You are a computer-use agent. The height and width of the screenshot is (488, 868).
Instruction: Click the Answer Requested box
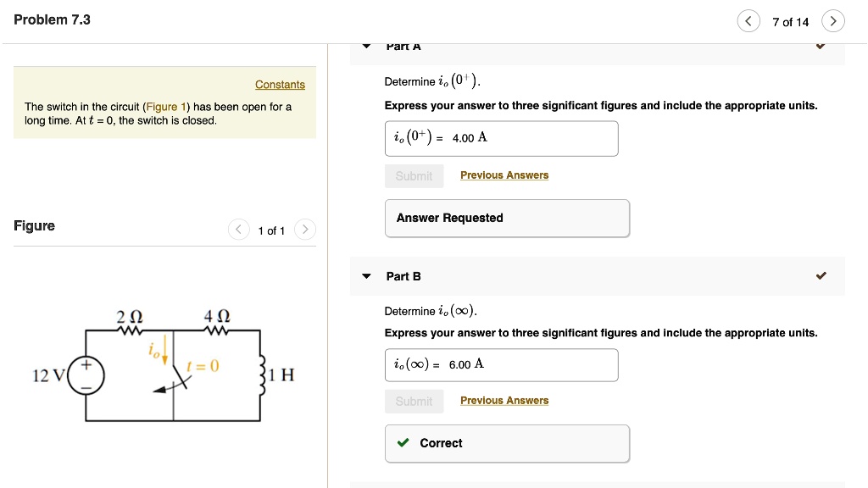point(507,218)
